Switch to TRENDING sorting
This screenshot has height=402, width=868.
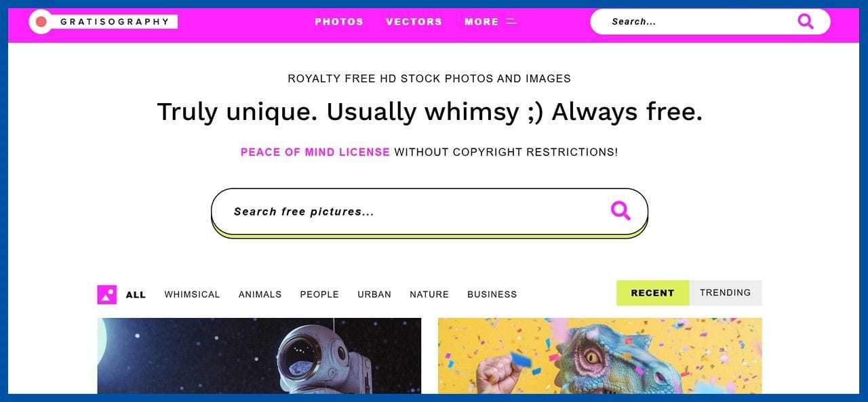tap(726, 293)
